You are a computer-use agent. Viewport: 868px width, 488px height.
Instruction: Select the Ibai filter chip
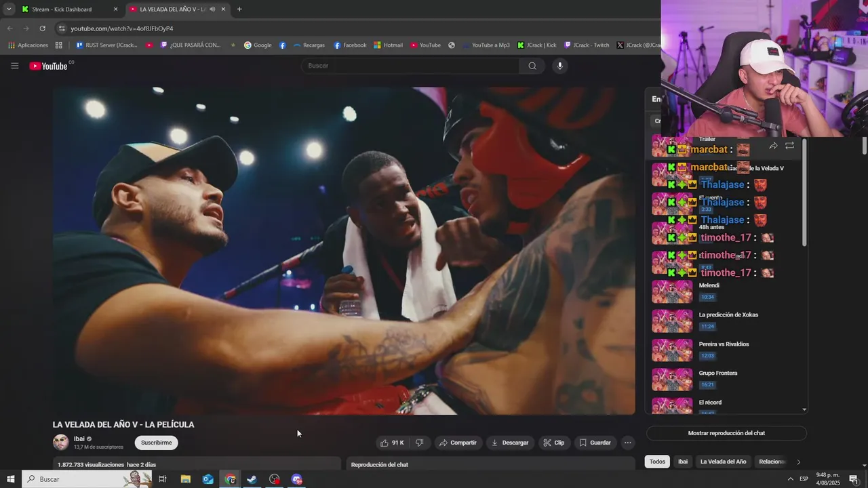(683, 462)
